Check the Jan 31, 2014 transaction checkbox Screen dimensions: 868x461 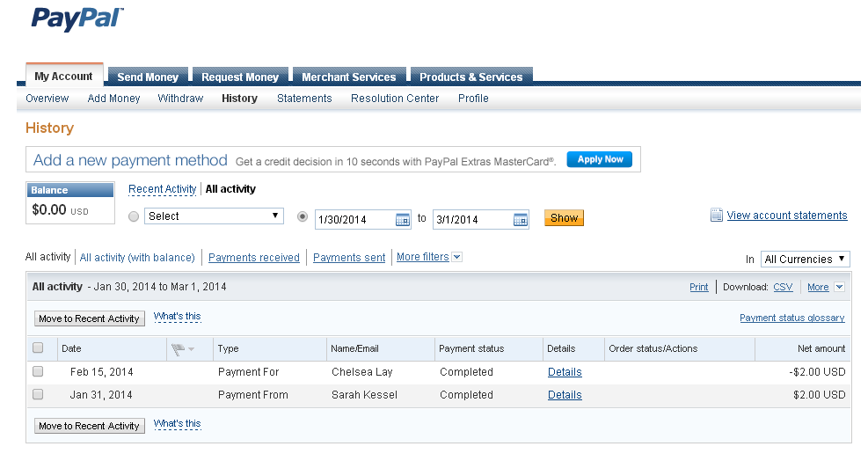point(38,394)
